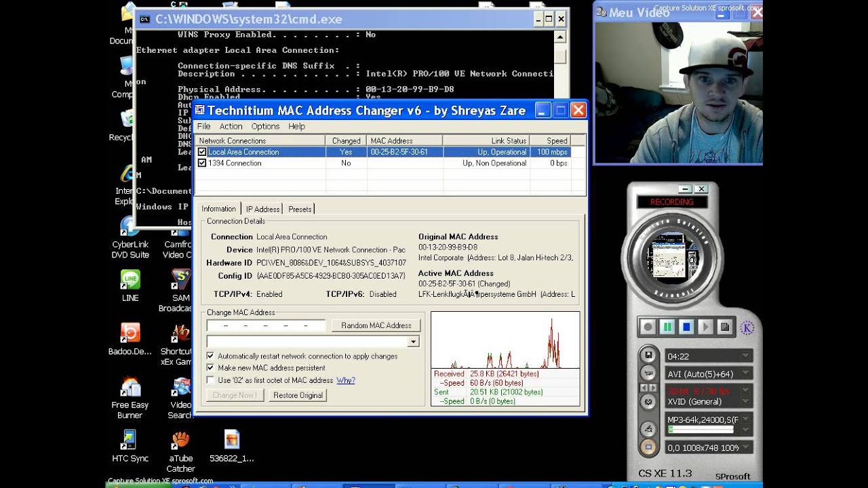Click the MAC address input field
The height and width of the screenshot is (488, 868).
point(266,326)
